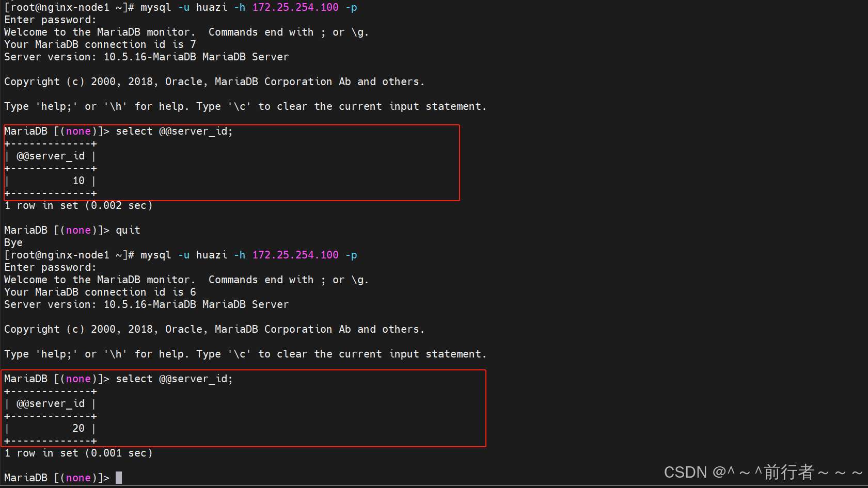The width and height of the screenshot is (868, 488).
Task: Click the server_id value 10
Action: (x=78, y=181)
